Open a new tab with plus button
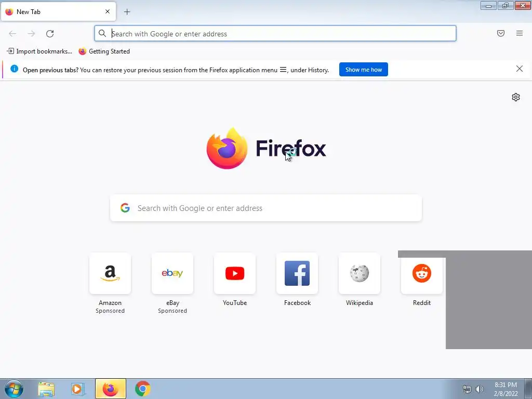Viewport: 532px width, 399px height. 127,12
